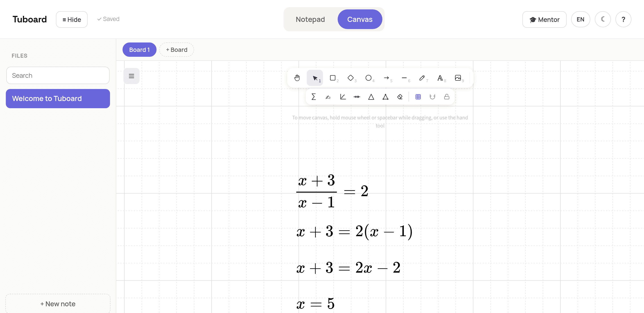Select the Pencil freedraw tool
This screenshot has width=644, height=313.
click(x=422, y=78)
